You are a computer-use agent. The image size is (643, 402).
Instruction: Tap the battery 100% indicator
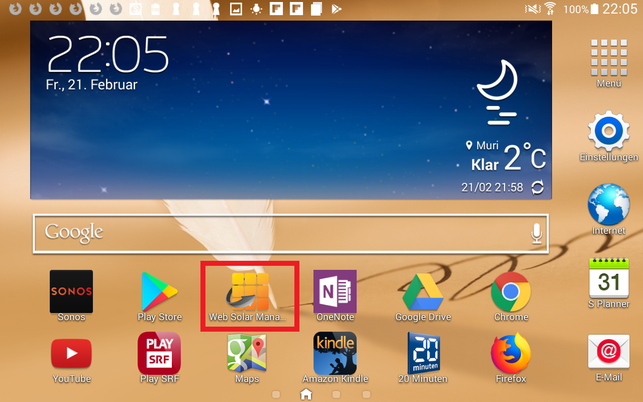581,9
